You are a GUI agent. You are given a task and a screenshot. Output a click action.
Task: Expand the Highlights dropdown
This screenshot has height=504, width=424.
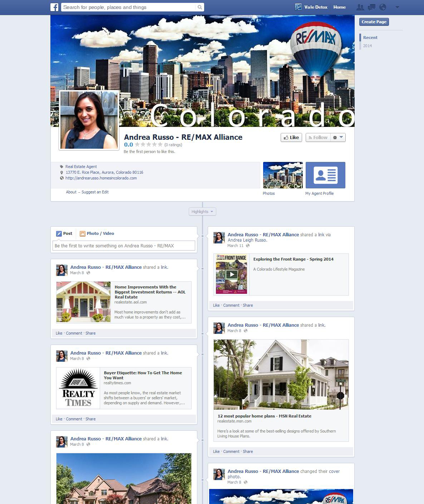tap(202, 212)
